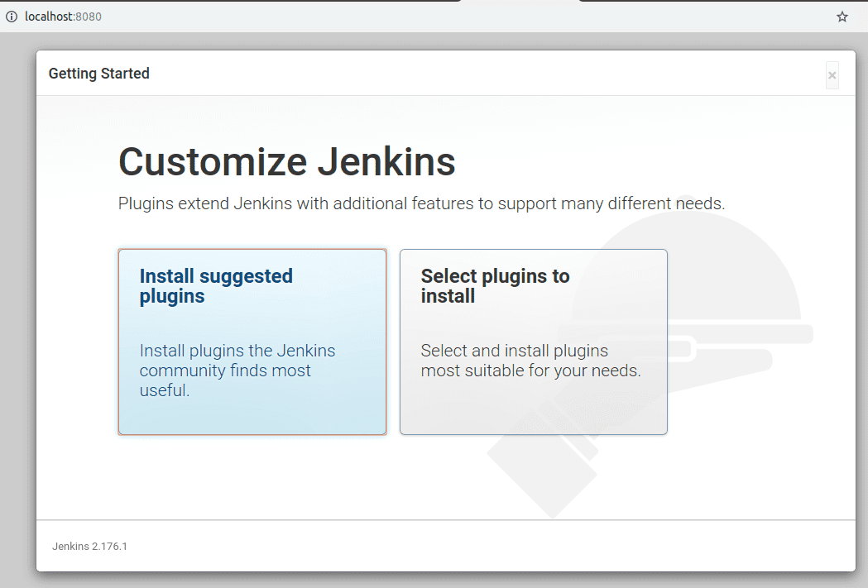Choose the Install suggested plugins option

point(252,342)
